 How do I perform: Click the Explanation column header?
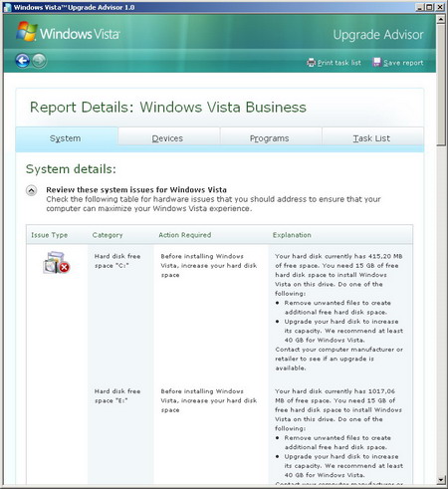[292, 235]
